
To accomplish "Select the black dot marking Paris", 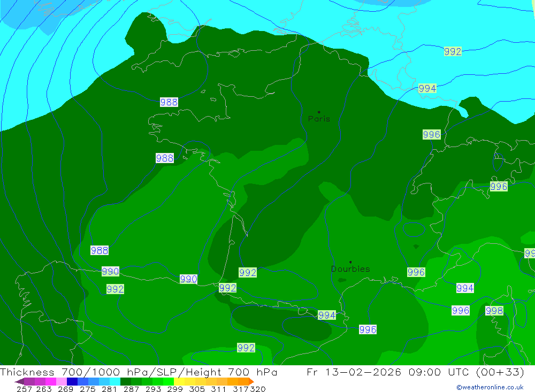I will point(319,112).
